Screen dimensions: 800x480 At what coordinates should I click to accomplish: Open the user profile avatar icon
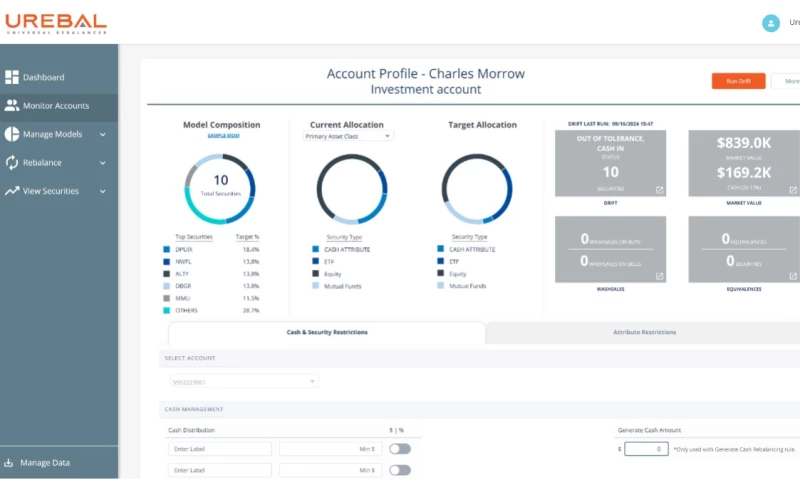click(770, 23)
